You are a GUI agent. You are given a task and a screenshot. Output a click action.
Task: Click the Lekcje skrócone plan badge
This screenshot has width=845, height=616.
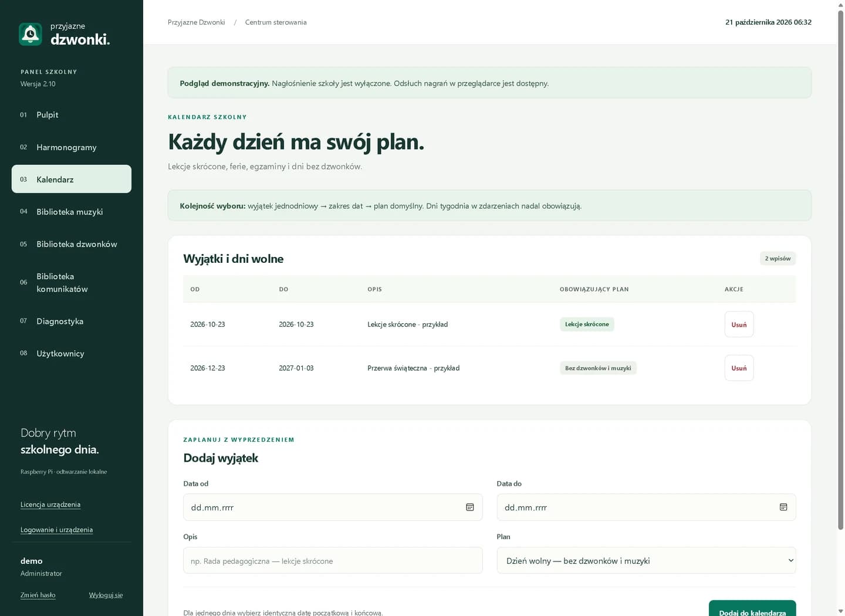pos(587,324)
